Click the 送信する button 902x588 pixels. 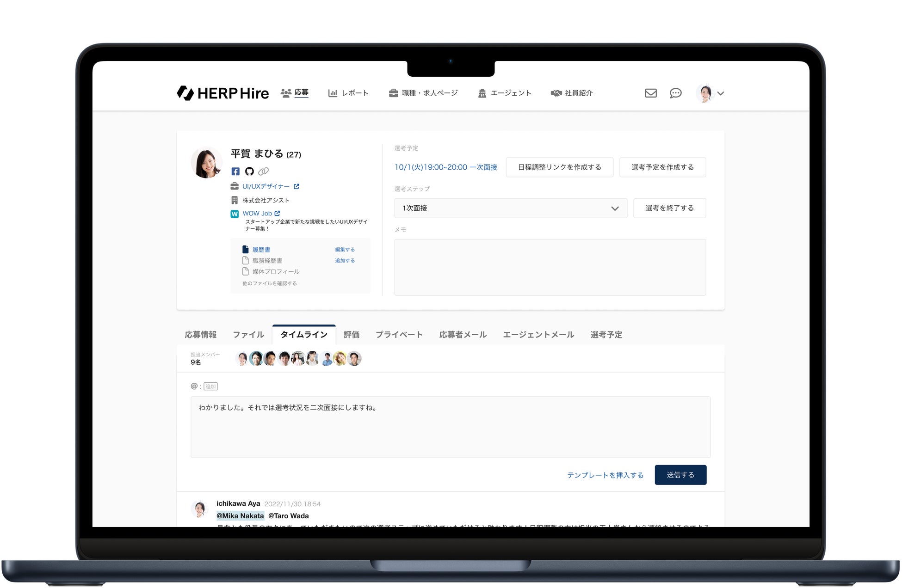[680, 475]
